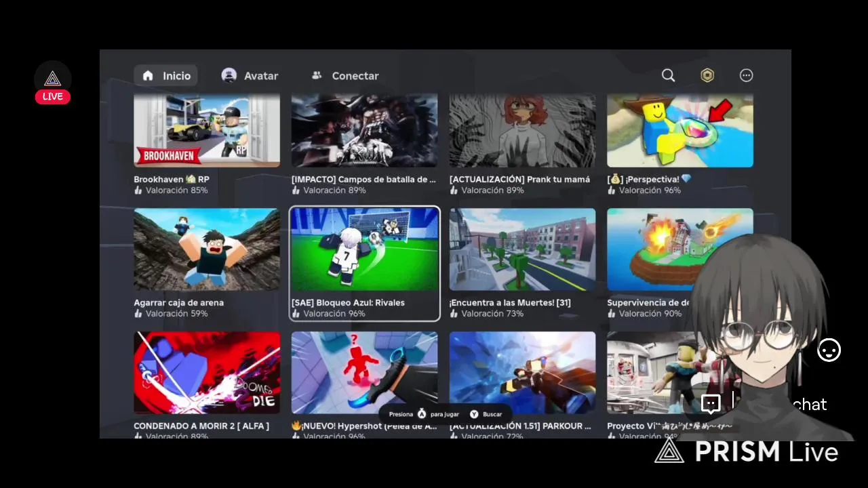Open the three-dots more menu
This screenshot has height=488, width=868.
point(746,75)
